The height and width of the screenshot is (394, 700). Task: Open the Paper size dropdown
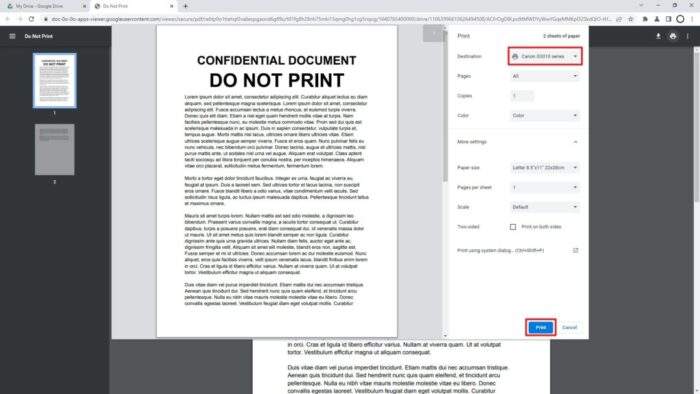click(545, 168)
